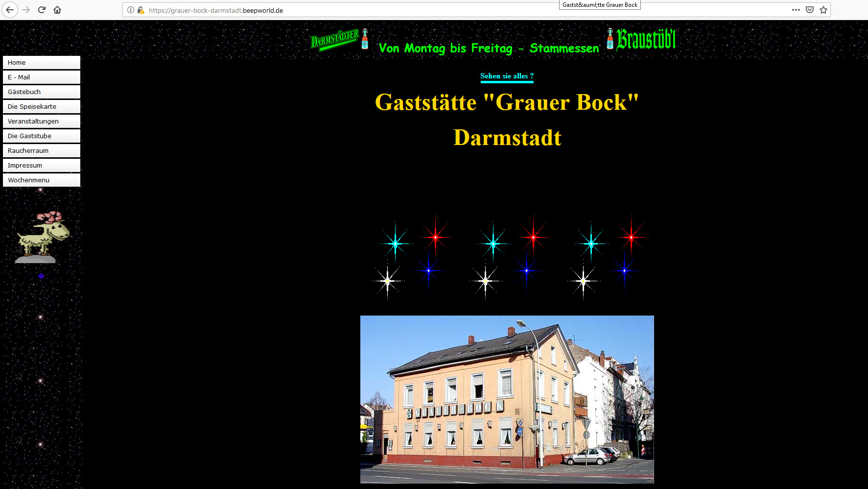Go to the Wochenmenu page
This screenshot has height=489, width=868.
(42, 180)
